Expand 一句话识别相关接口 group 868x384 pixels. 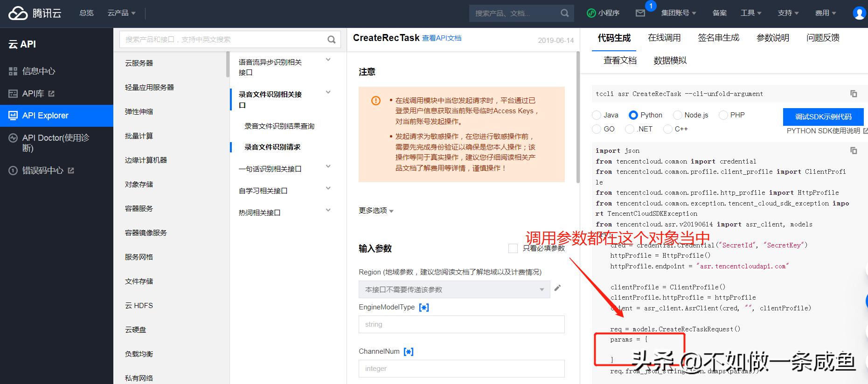pos(328,166)
